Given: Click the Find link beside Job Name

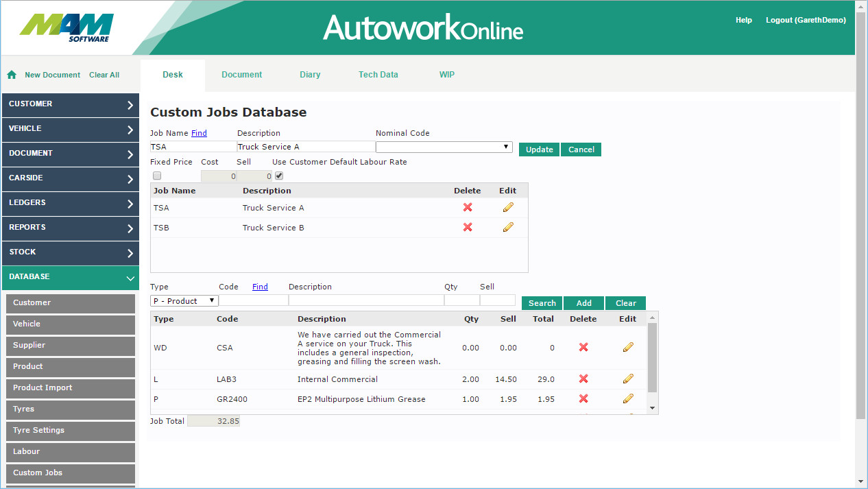Looking at the screenshot, I should point(199,133).
